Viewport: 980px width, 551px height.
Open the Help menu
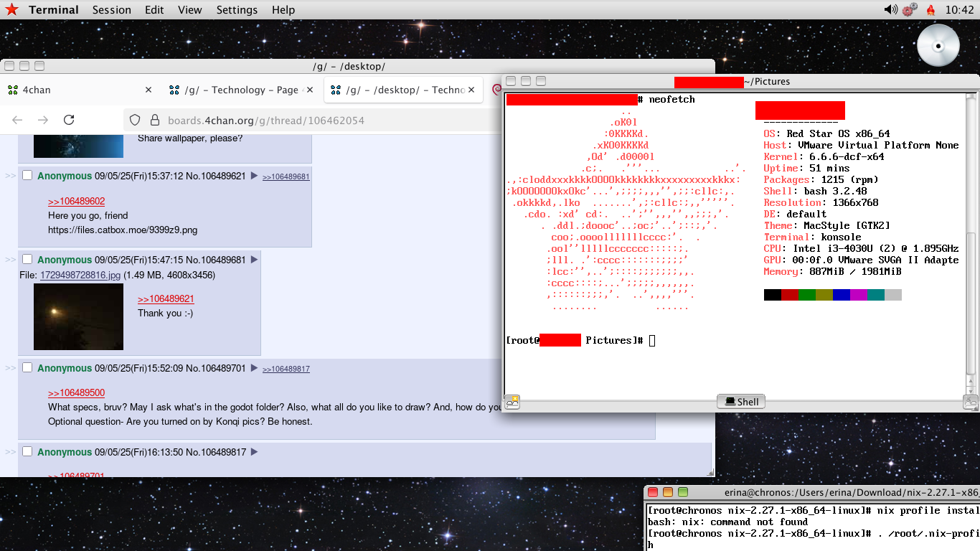283,10
